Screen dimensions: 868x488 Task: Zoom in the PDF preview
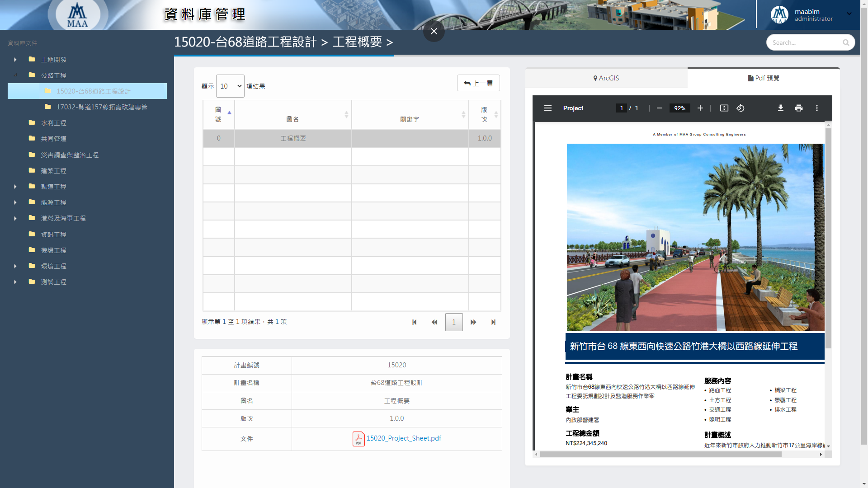[700, 108]
